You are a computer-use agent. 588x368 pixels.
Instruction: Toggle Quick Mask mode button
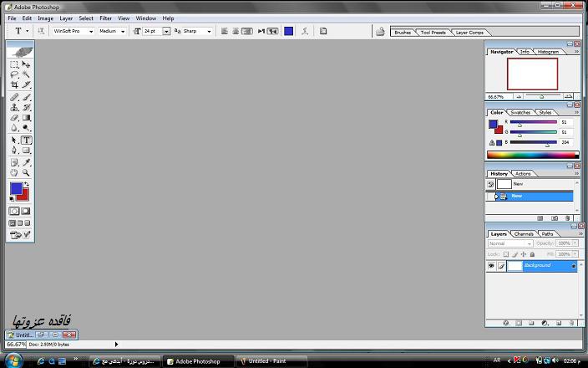click(x=26, y=211)
